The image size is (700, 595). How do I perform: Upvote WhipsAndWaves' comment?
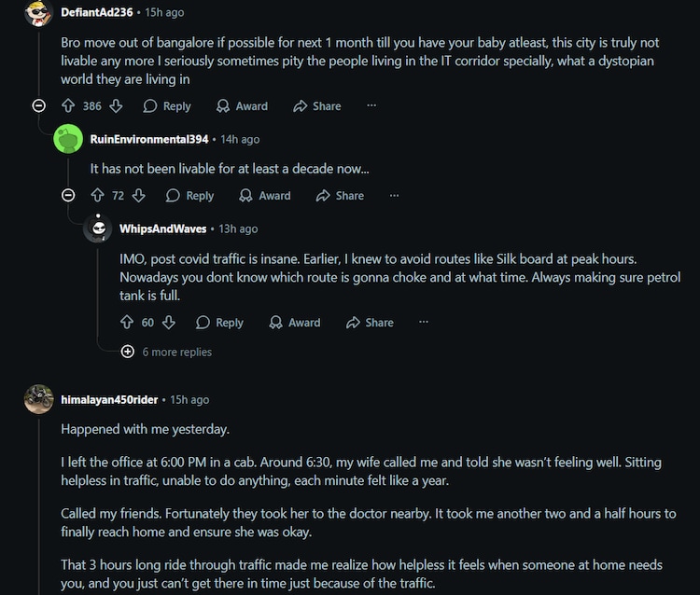128,323
